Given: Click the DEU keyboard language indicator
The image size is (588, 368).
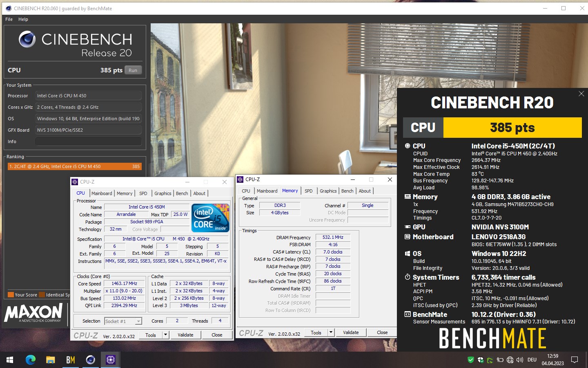Looking at the screenshot, I should (532, 360).
